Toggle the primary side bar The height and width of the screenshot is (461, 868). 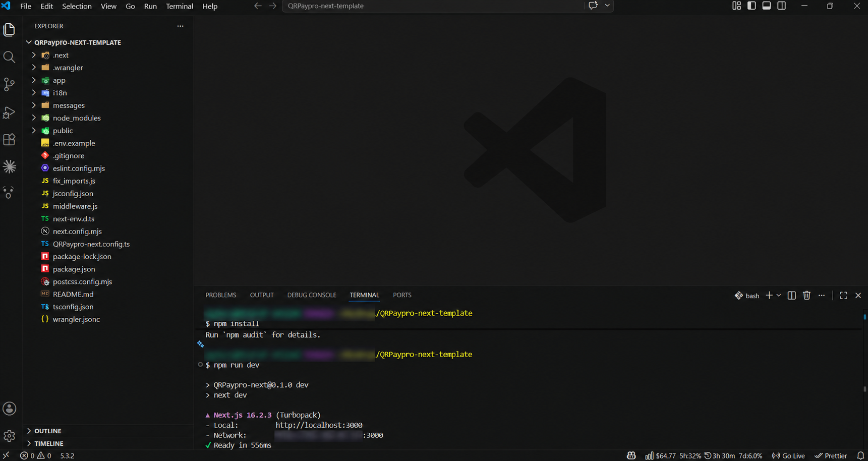(x=751, y=6)
